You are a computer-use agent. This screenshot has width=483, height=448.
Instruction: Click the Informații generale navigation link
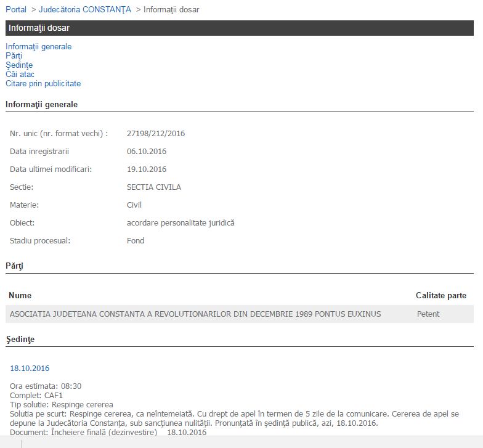click(39, 46)
